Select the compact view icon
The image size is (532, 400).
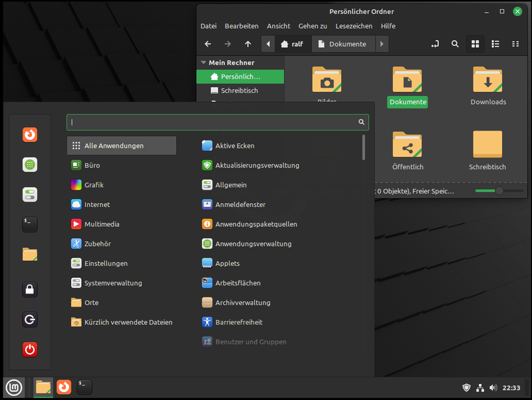[515, 43]
